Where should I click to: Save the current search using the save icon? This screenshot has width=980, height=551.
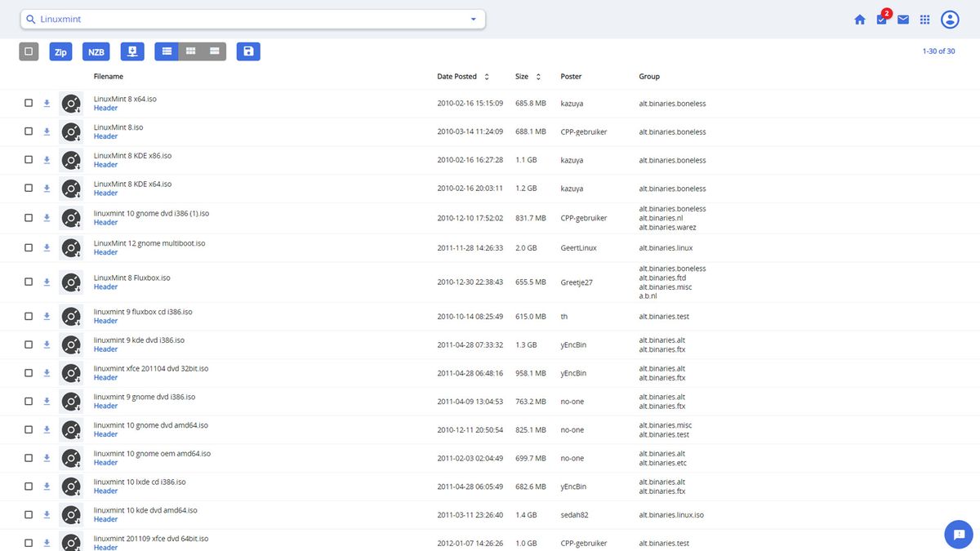[x=248, y=51]
